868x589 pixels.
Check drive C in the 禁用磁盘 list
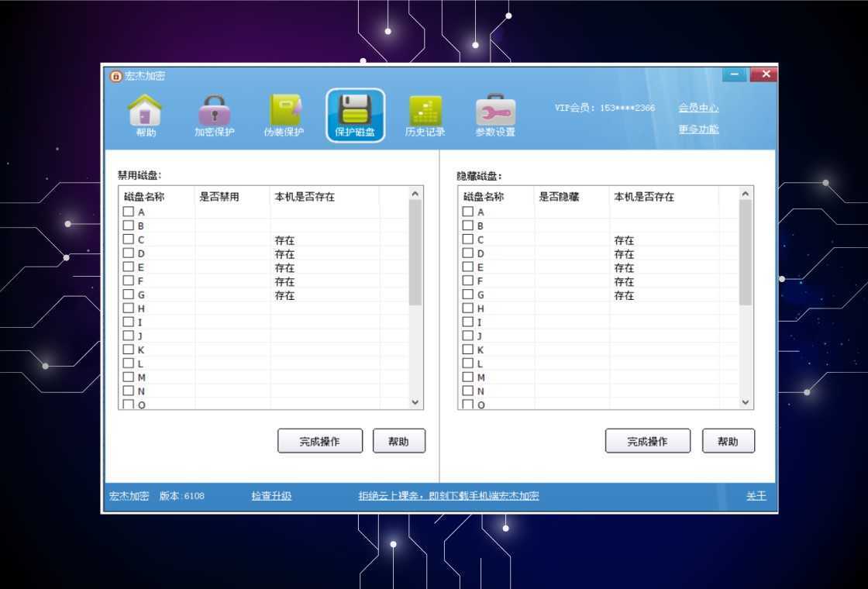tap(129, 239)
